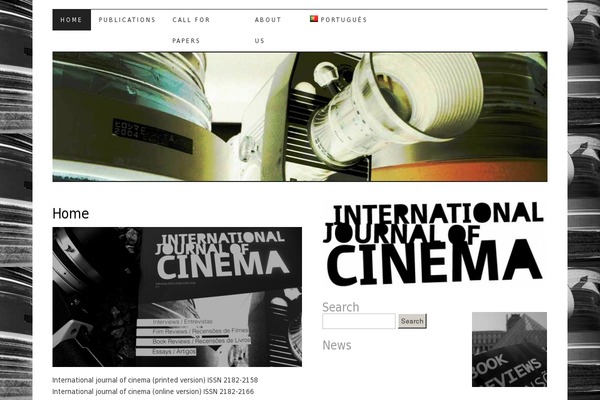Click the Search button
This screenshot has width=600, height=400.
pos(412,321)
